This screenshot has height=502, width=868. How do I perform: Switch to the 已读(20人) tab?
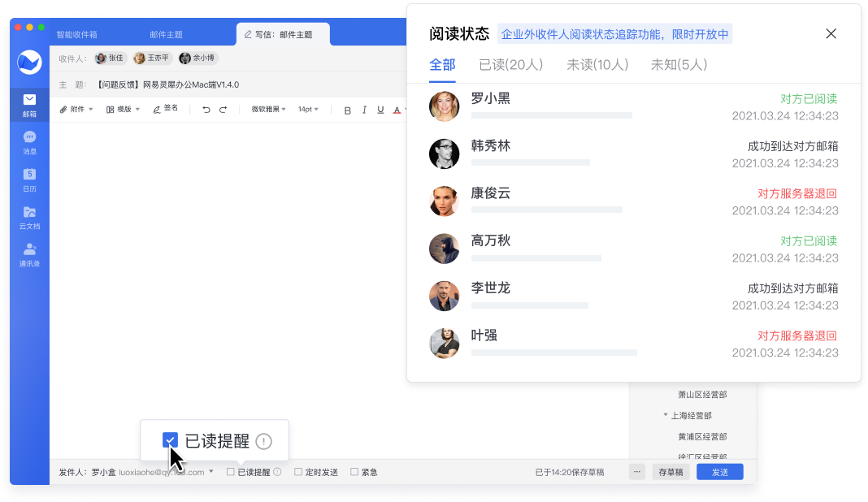510,65
